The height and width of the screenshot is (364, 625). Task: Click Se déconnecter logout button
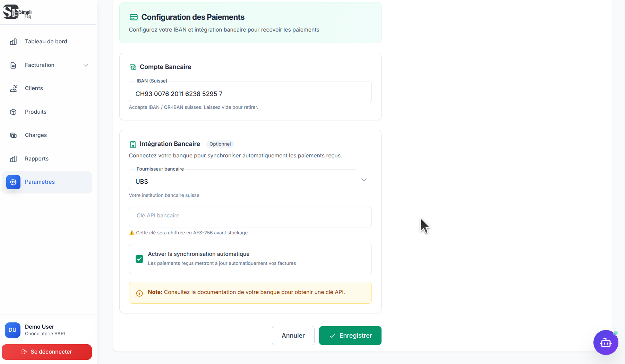tap(47, 352)
